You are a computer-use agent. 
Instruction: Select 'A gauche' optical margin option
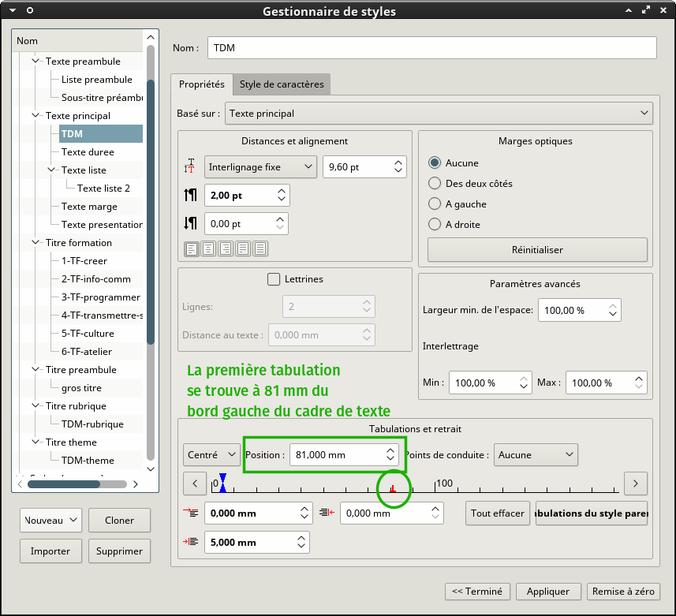435,203
